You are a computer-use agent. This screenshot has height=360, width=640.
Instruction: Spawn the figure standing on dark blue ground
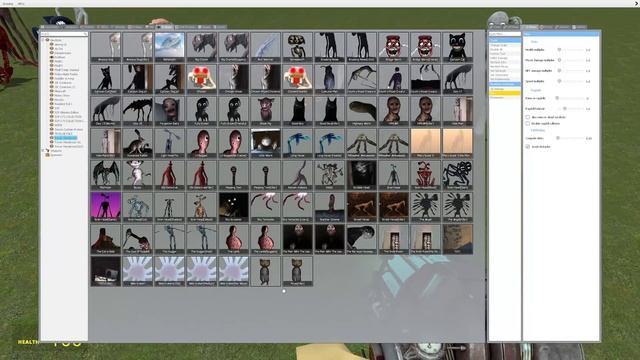click(329, 207)
